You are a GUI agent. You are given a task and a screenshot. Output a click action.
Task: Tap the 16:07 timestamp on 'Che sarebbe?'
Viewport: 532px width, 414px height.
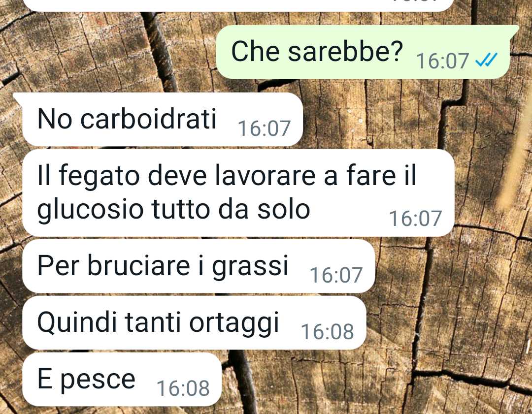[442, 61]
